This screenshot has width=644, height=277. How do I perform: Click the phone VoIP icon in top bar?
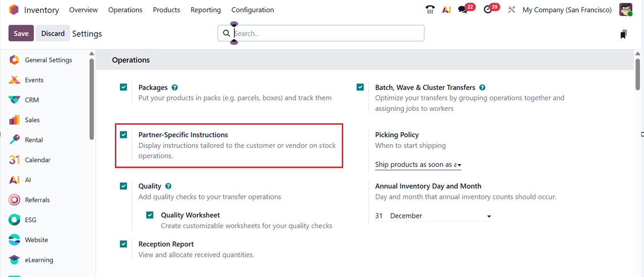click(430, 10)
